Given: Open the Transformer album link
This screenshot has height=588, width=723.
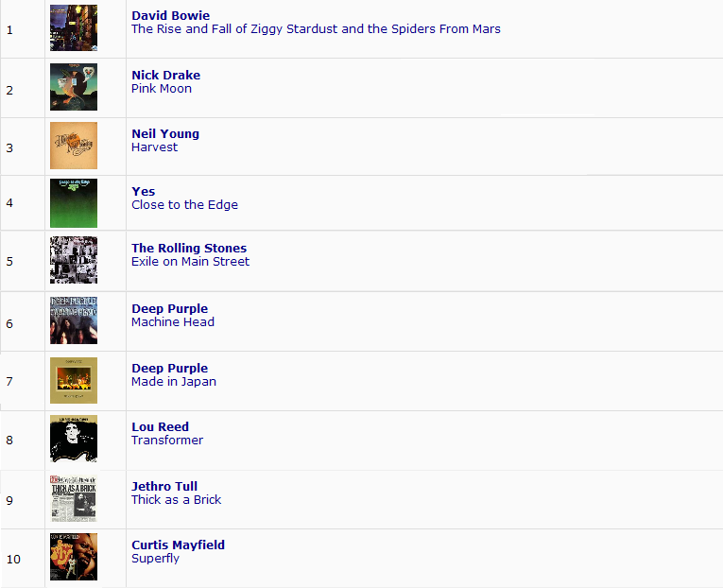Looking at the screenshot, I should click(167, 440).
